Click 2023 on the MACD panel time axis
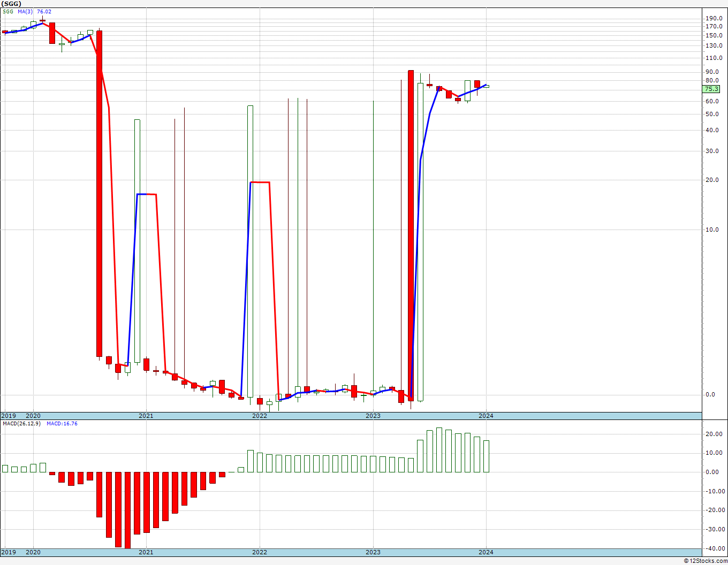 [373, 552]
